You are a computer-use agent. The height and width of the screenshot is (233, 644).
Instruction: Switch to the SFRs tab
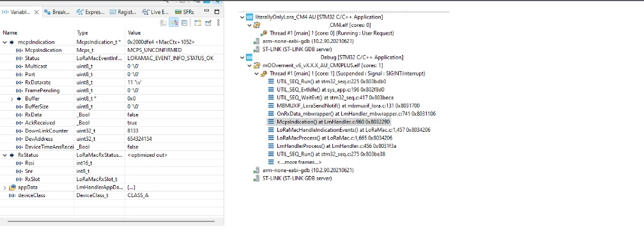tap(185, 12)
